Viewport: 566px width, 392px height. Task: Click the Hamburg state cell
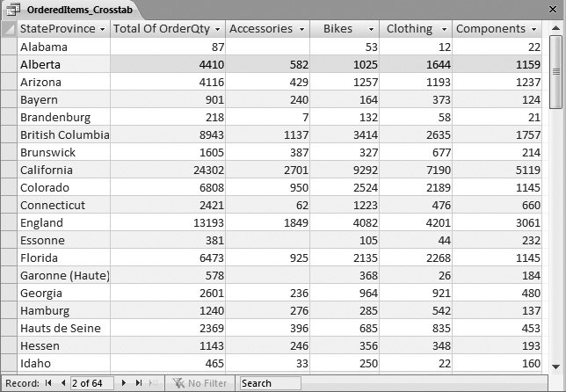pyautogui.click(x=63, y=310)
